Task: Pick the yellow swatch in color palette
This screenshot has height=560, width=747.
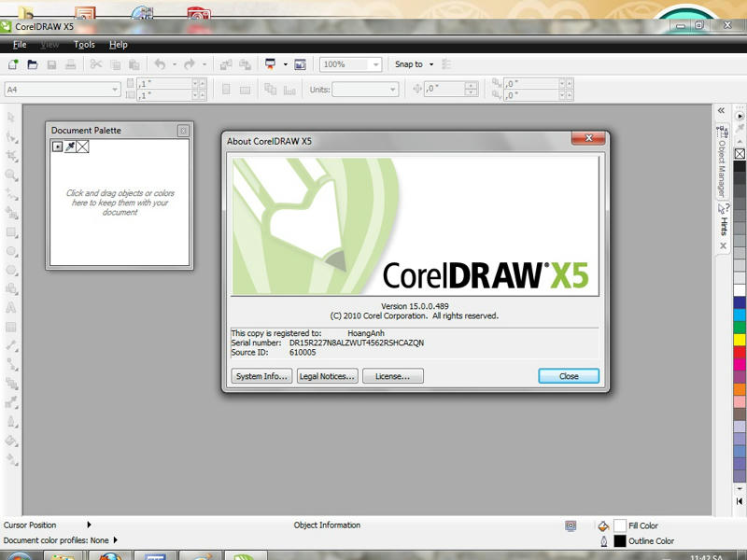Action: tap(740, 340)
